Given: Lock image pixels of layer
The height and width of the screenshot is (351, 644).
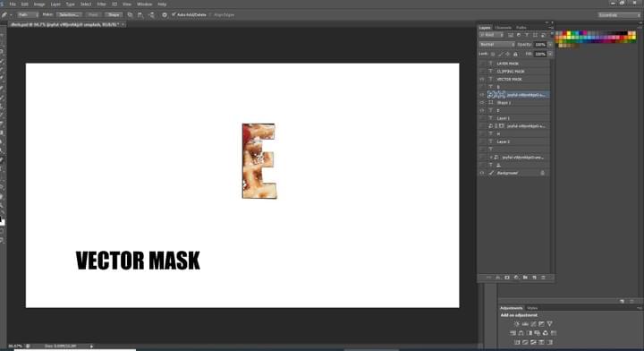Looking at the screenshot, I should click(x=500, y=54).
